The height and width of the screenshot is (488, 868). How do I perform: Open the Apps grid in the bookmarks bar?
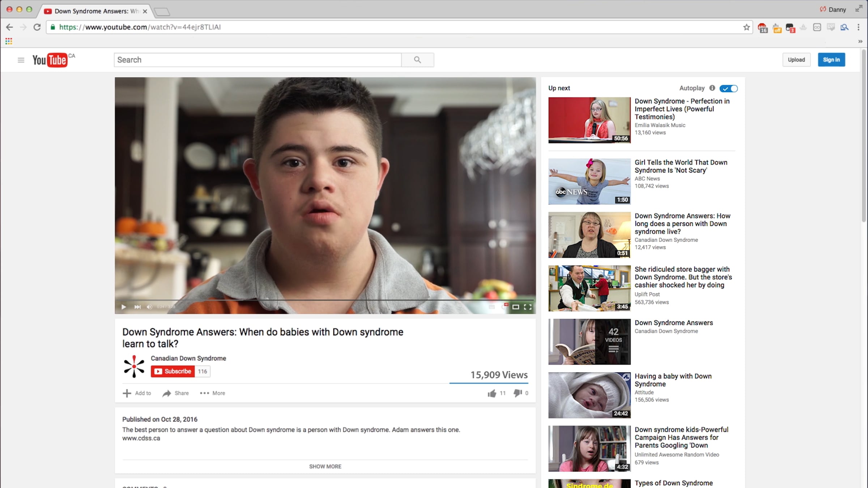pos(9,41)
